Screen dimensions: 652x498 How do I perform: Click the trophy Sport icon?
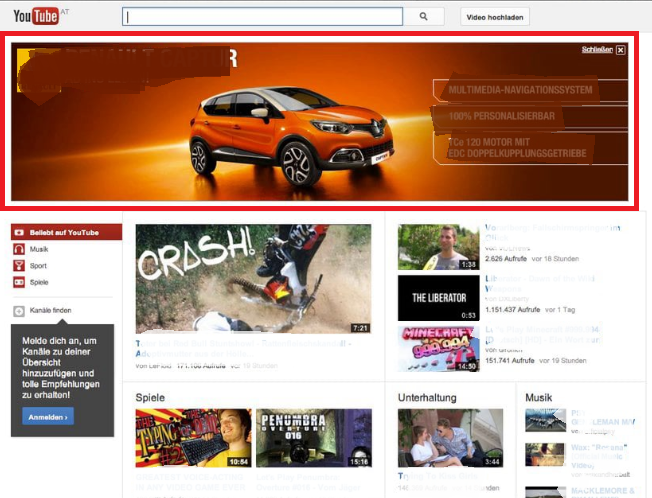click(19, 266)
